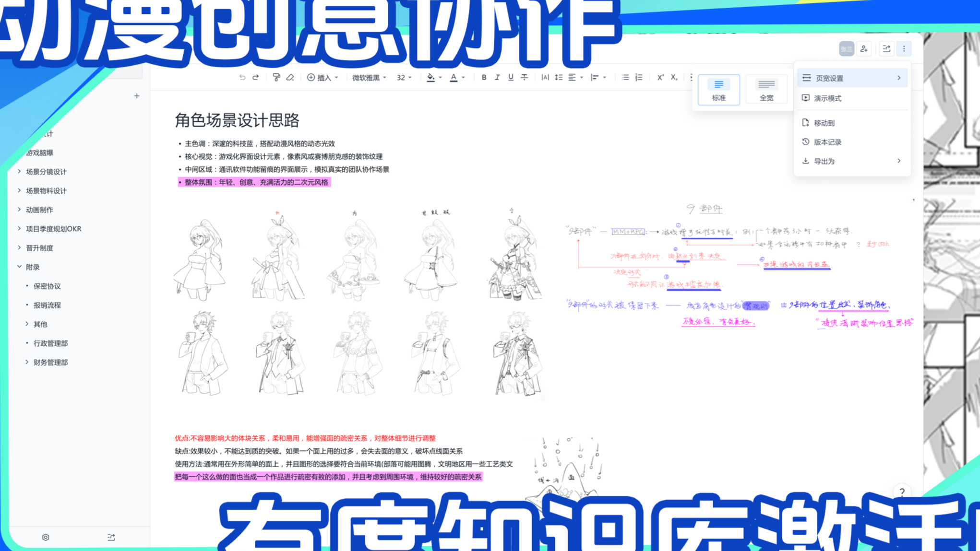
Task: Select 全宽 page width option
Action: point(766,90)
